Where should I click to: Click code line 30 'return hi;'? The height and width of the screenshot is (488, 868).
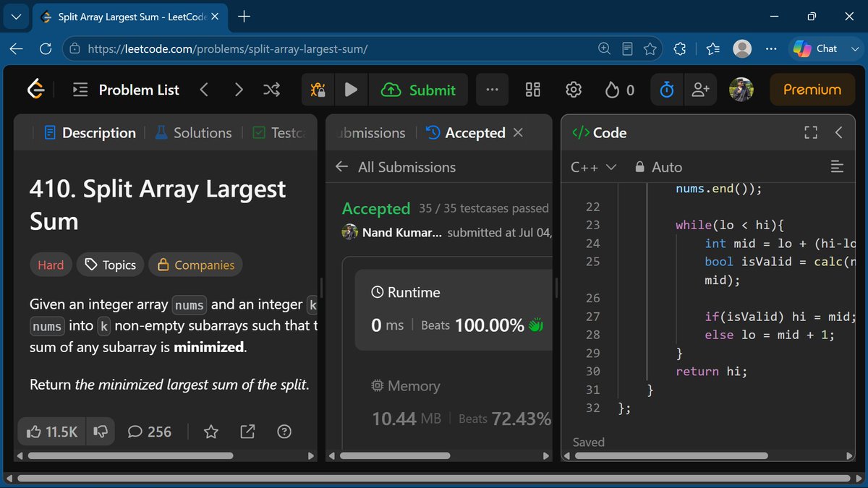(711, 372)
